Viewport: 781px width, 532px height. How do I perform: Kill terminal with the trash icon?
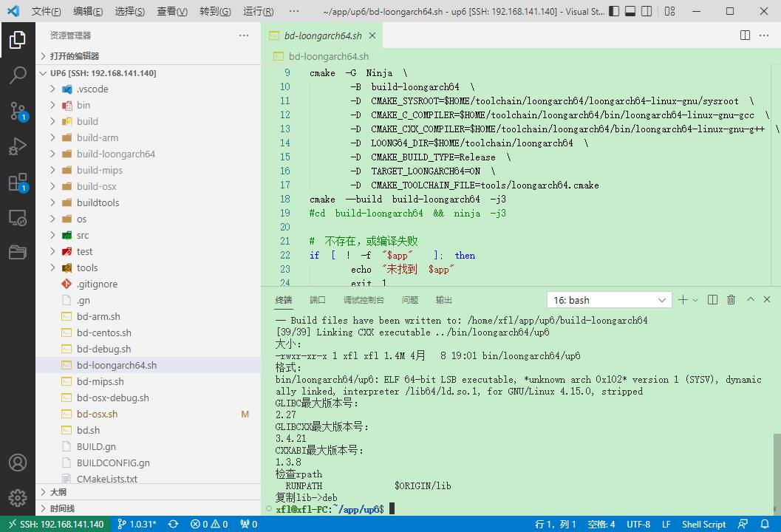(731, 300)
